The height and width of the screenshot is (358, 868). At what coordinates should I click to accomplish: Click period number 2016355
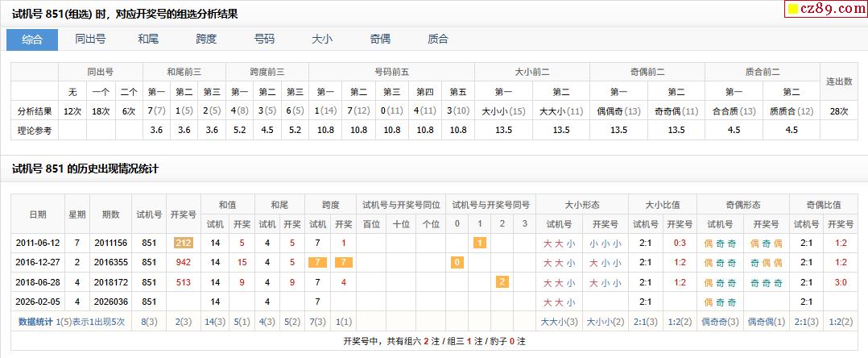tap(110, 262)
